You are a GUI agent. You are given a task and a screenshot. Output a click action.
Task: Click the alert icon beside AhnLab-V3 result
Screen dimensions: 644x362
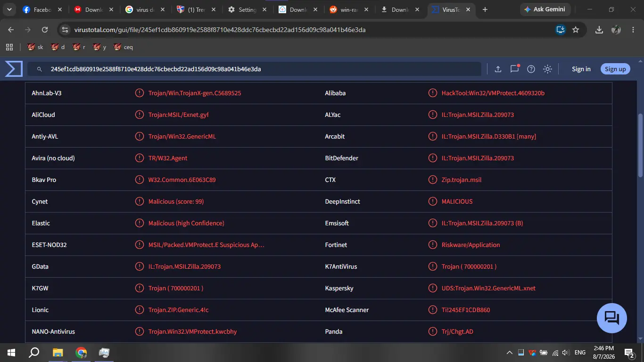click(x=140, y=93)
